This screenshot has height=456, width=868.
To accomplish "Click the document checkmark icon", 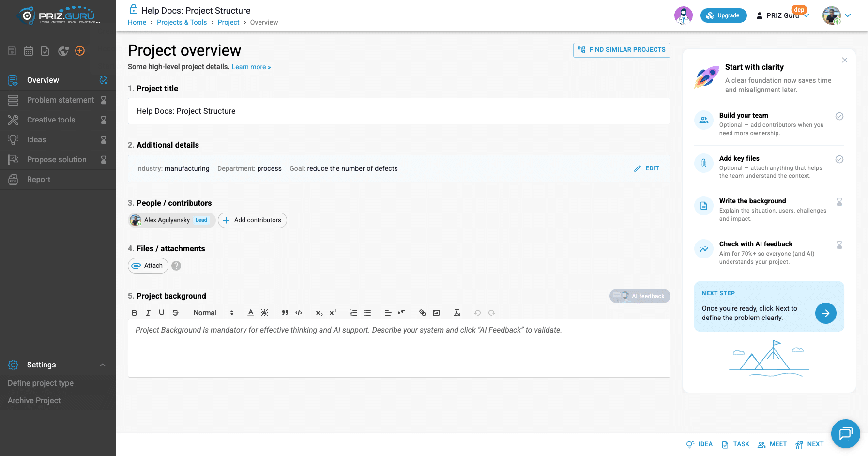I will [45, 51].
